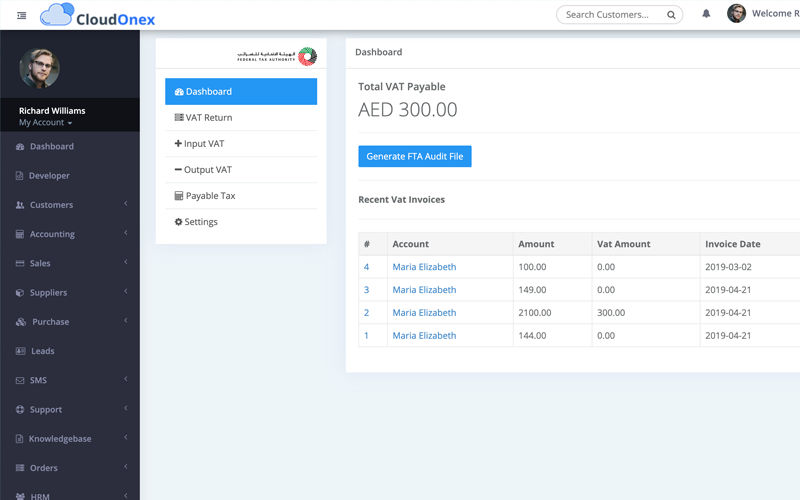Open Input VAT menu item
The width and height of the screenshot is (800, 500).
[x=241, y=143]
